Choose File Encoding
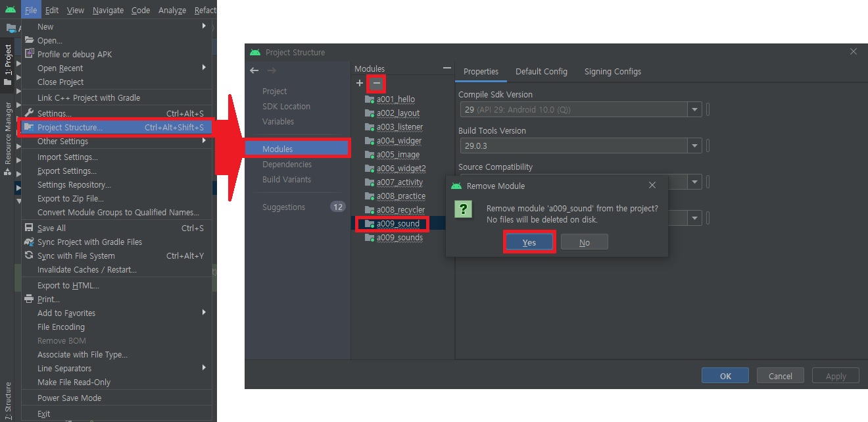The width and height of the screenshot is (868, 422). (x=116, y=327)
